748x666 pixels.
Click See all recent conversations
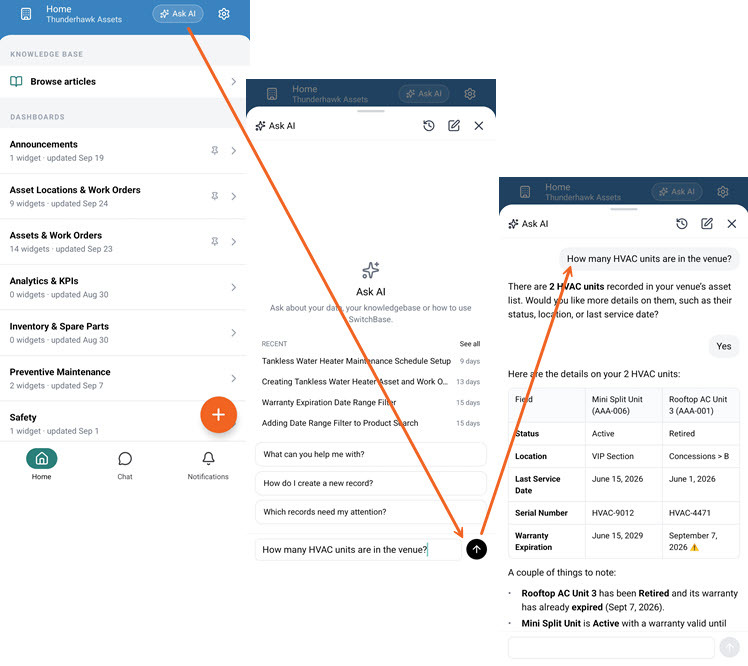coord(470,343)
